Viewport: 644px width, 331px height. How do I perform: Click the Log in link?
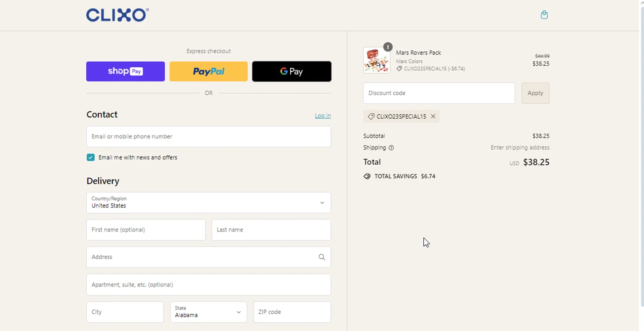[x=323, y=115]
